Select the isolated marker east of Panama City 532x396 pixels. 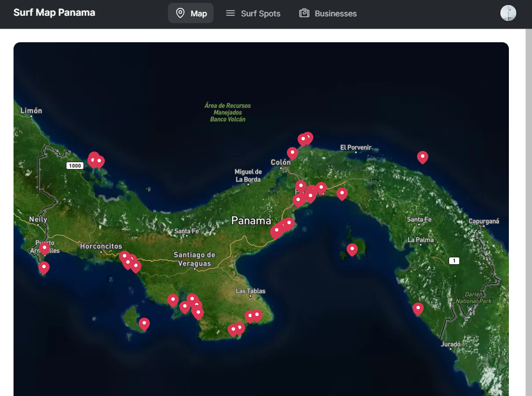(342, 193)
